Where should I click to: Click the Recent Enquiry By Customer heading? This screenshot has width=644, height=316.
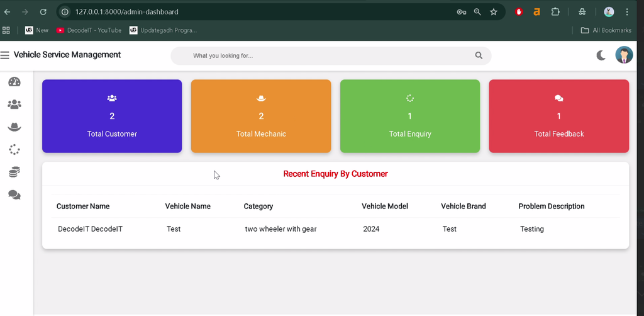336,174
